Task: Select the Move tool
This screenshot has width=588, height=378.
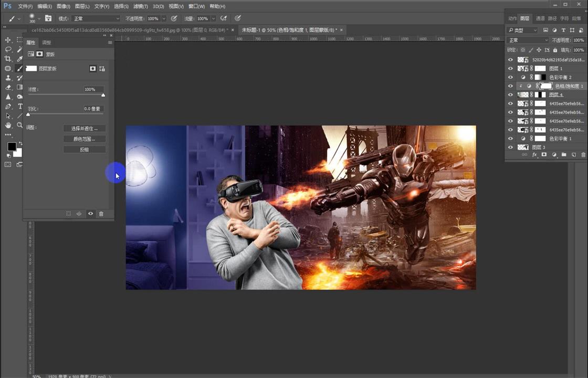Action: coord(7,41)
